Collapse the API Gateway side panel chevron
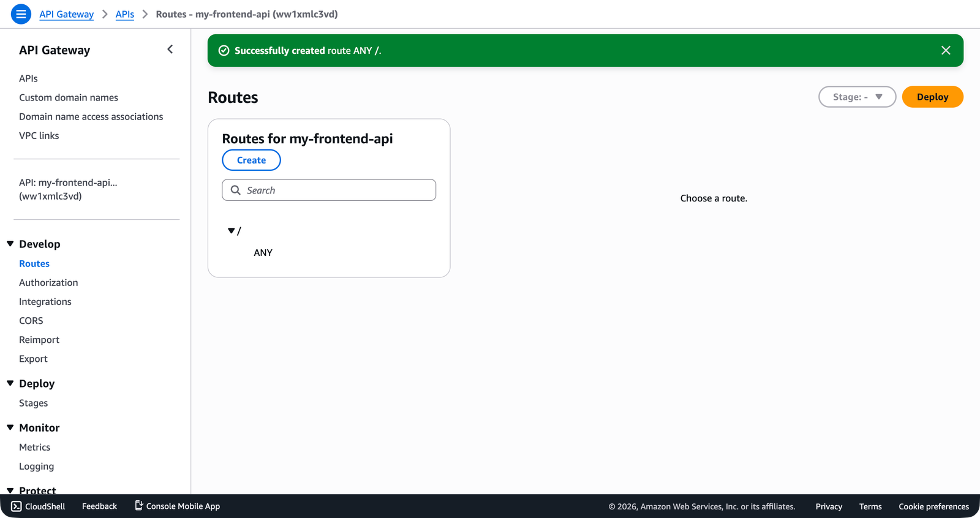 click(170, 50)
